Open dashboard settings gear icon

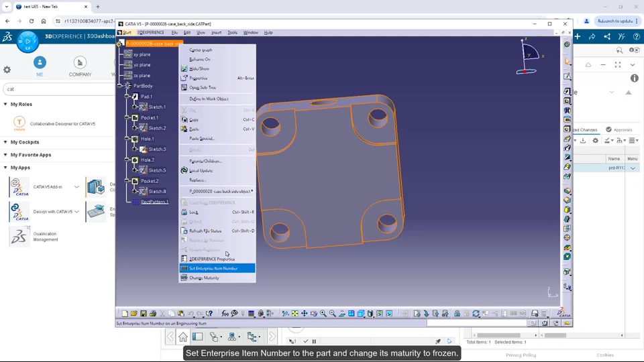tap(7, 70)
